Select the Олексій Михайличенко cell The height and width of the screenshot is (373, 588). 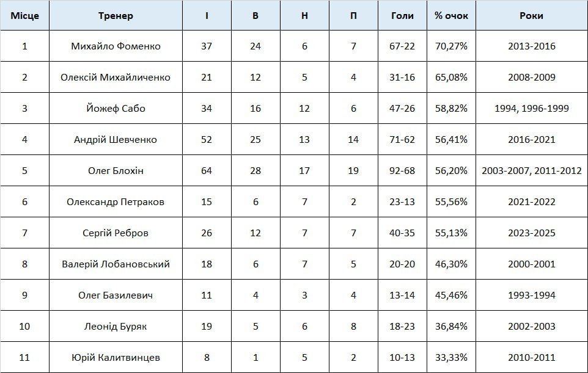click(116, 78)
